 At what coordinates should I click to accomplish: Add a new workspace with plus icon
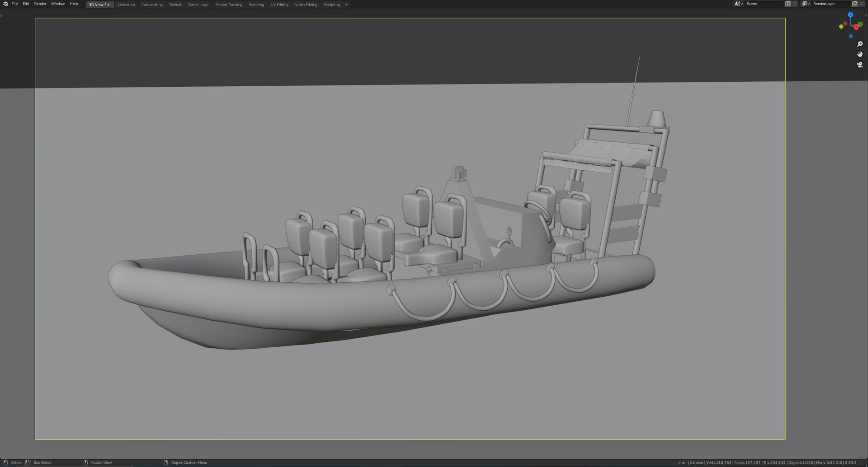pyautogui.click(x=347, y=5)
